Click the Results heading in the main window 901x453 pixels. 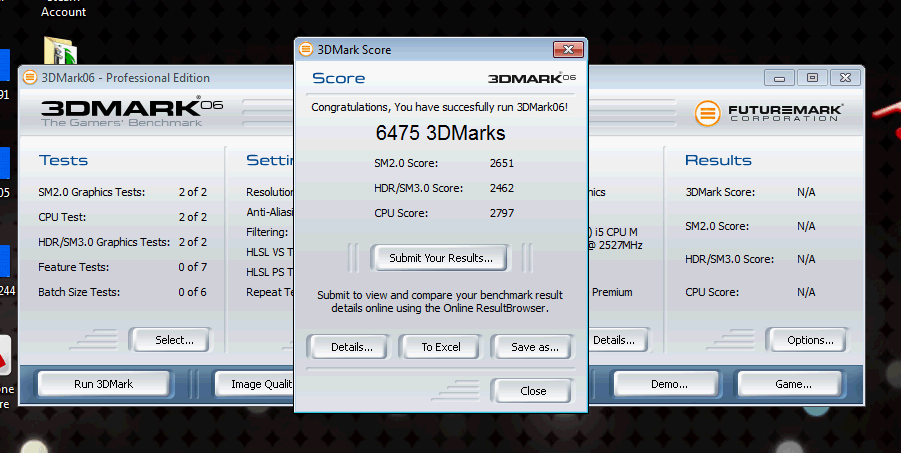(x=718, y=160)
